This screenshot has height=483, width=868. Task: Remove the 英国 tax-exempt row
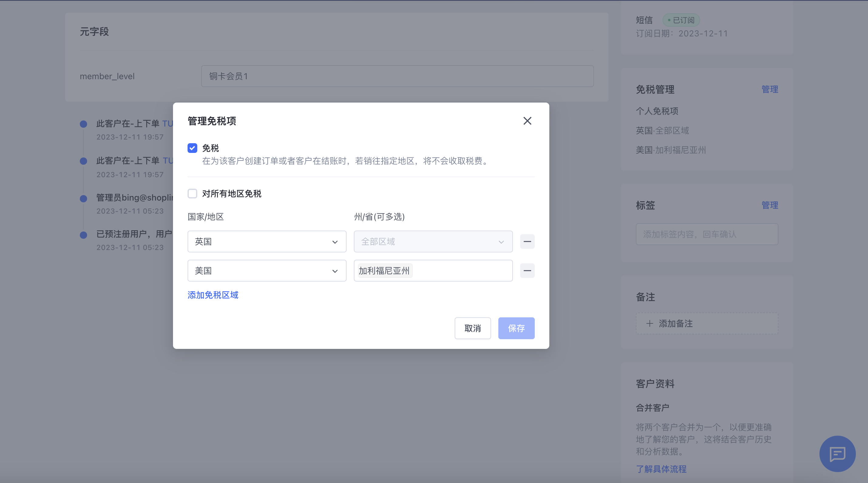[527, 241]
